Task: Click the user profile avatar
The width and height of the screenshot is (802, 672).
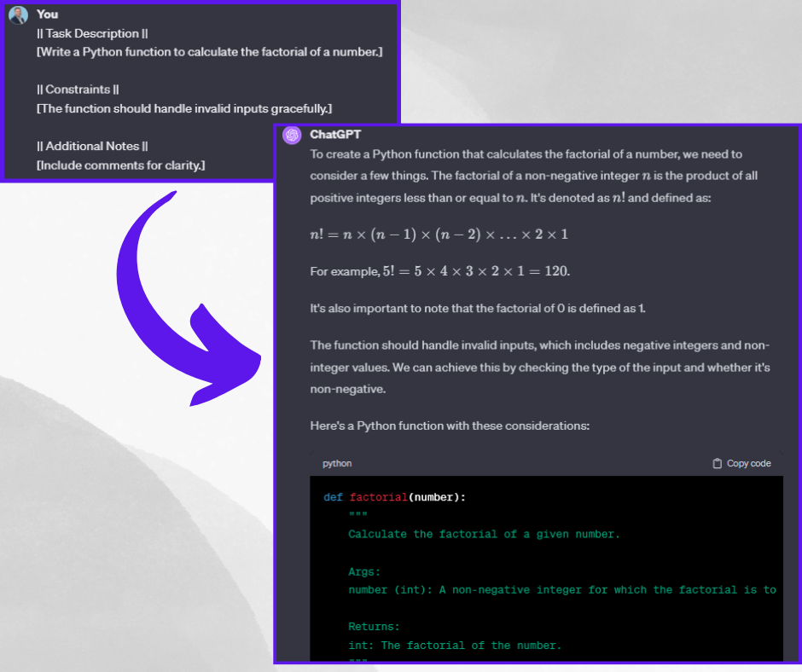Action: (x=18, y=14)
